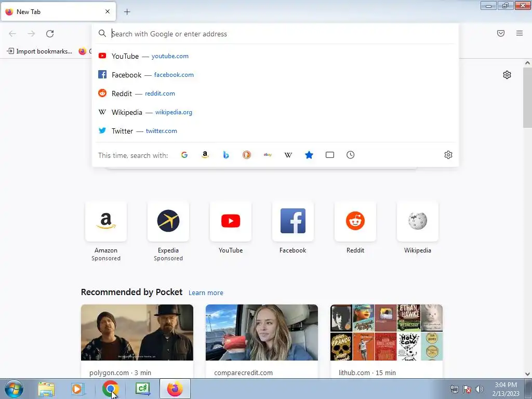The image size is (532, 399).
Task: Launch Windows Media Player from taskbar
Action: [x=77, y=389]
